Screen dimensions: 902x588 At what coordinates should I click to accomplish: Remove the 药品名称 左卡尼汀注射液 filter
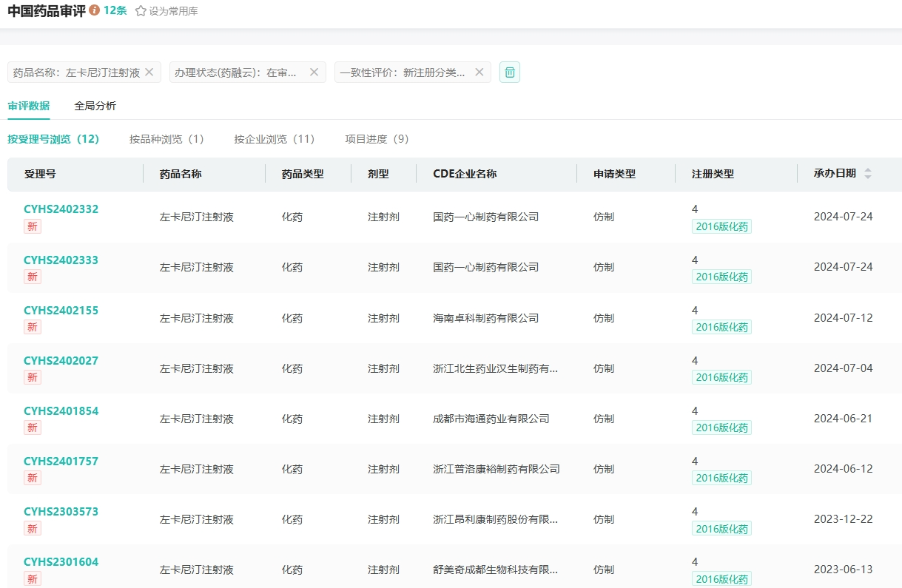pyautogui.click(x=149, y=72)
